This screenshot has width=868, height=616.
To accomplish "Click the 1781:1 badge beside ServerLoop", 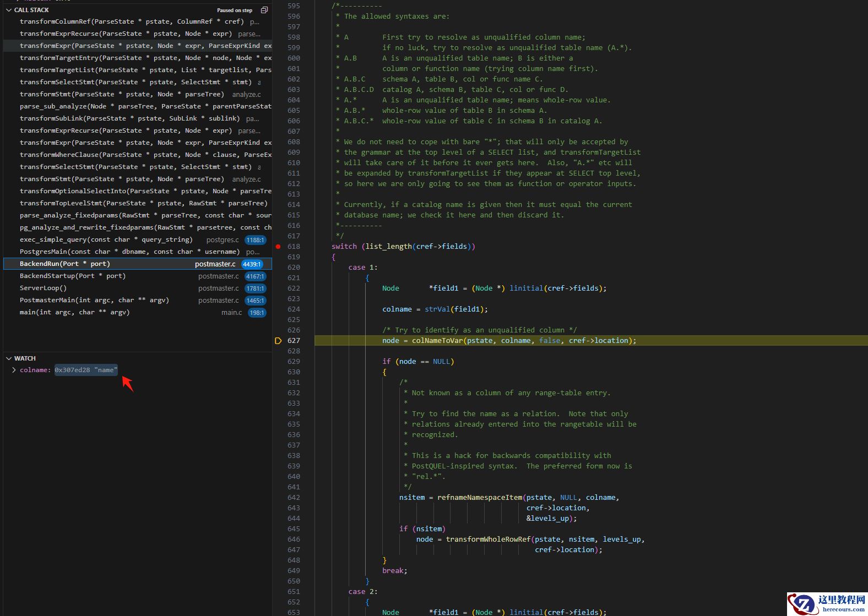I will (255, 288).
